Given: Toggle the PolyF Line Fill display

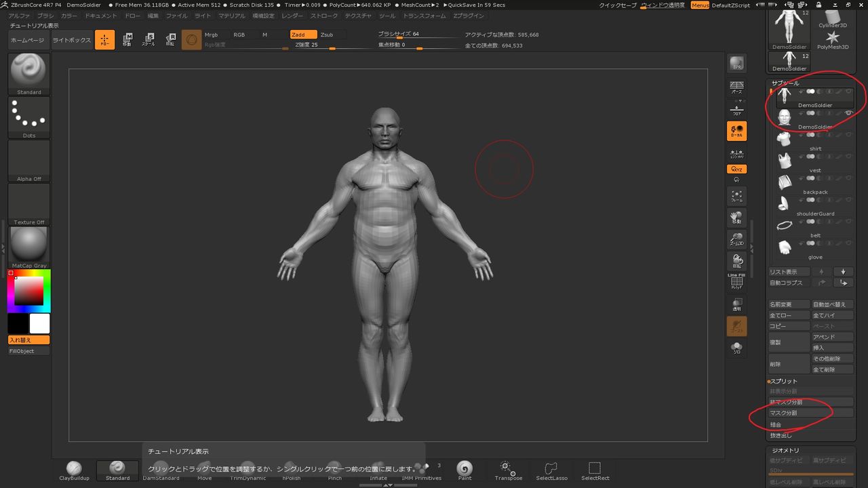Looking at the screenshot, I should click(x=736, y=282).
